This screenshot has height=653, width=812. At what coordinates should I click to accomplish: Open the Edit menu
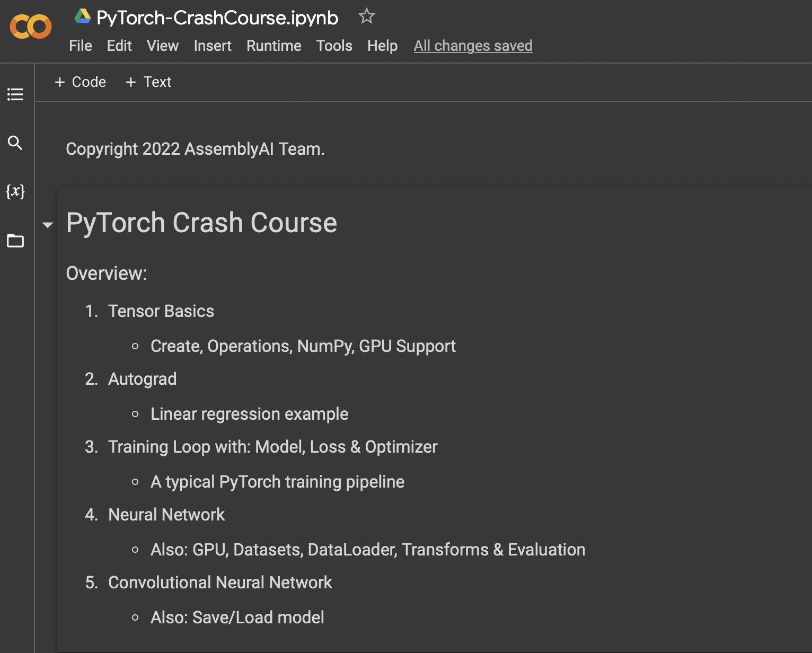click(119, 46)
